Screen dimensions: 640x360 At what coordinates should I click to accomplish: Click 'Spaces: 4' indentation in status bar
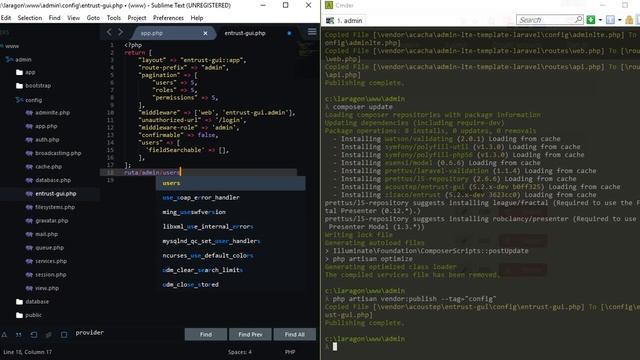point(240,352)
